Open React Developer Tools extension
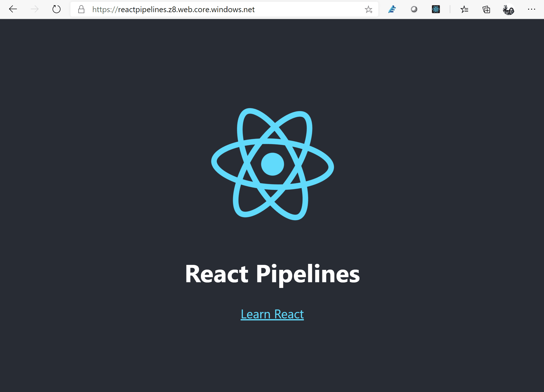Image resolution: width=544 pixels, height=392 pixels. pos(436,9)
